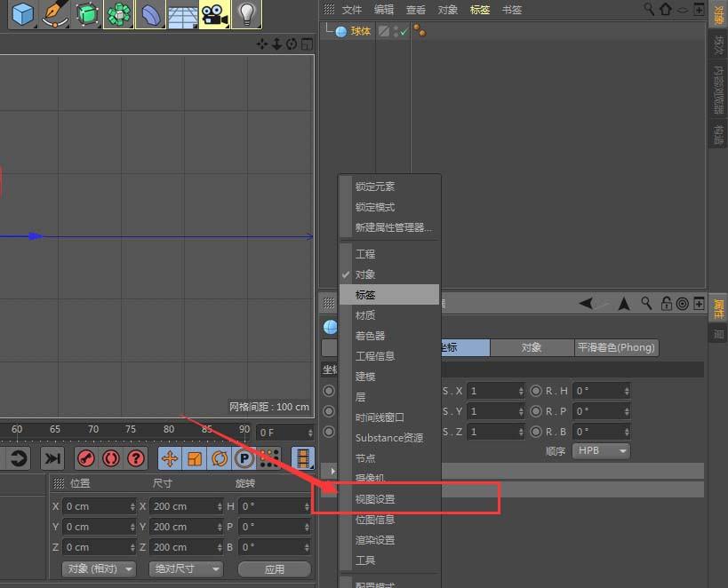
Task: Switch to the 平滑着色(Phong) tab
Action: pyautogui.click(x=617, y=347)
